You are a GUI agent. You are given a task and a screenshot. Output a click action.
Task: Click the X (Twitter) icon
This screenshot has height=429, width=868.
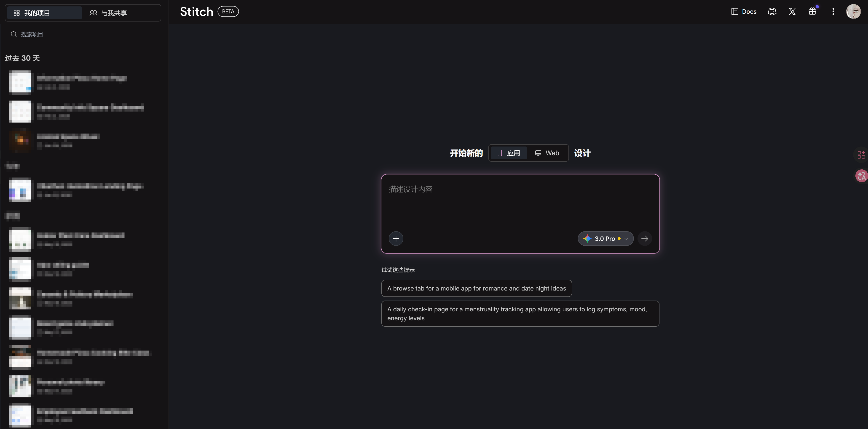(x=792, y=12)
